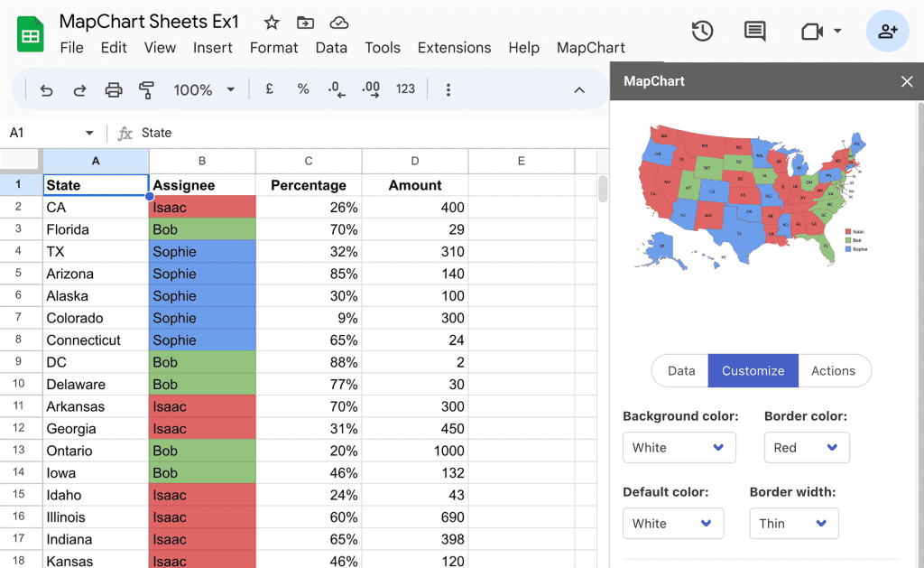This screenshot has width=924, height=568.
Task: Open version history clock icon
Action: pos(702,31)
